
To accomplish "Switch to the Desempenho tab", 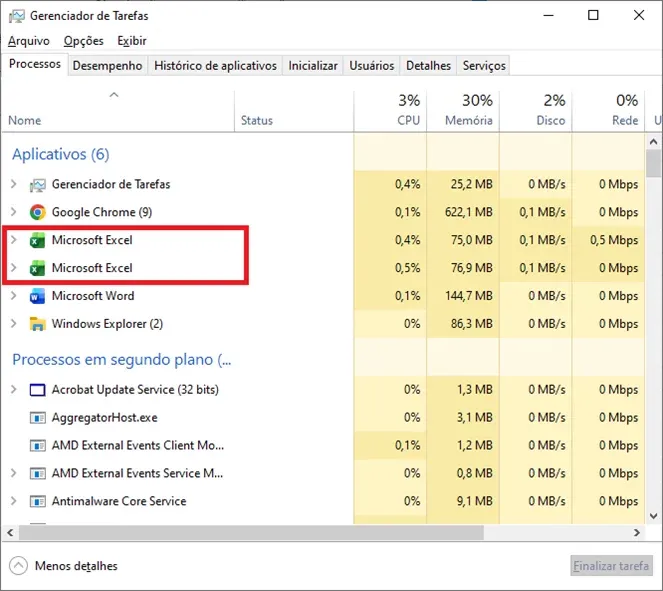I will [x=107, y=66].
